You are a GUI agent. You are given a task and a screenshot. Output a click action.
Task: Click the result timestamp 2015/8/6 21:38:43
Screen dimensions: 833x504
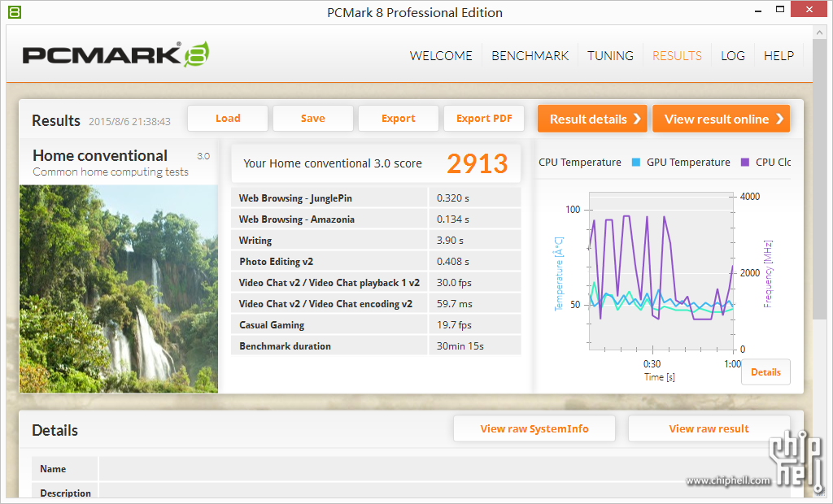pos(129,122)
